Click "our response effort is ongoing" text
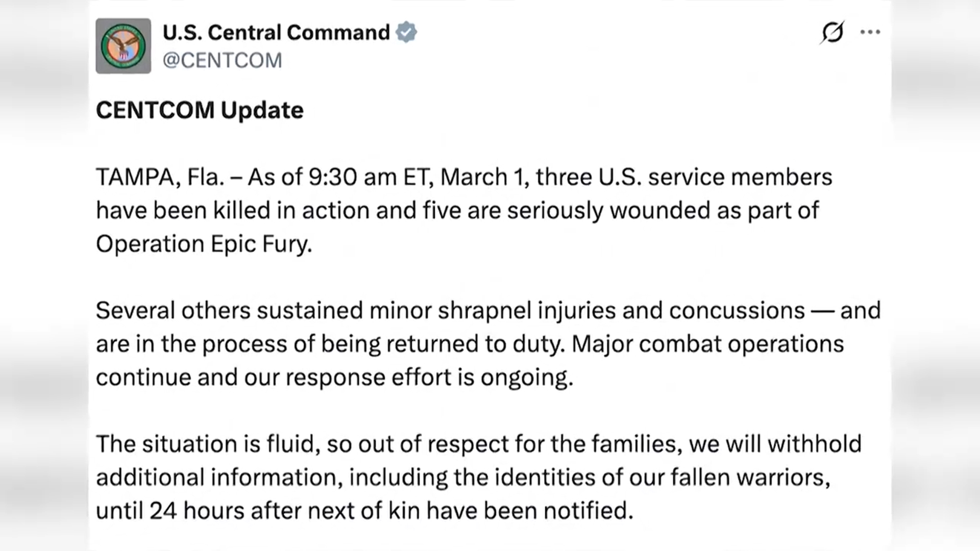 coord(408,378)
